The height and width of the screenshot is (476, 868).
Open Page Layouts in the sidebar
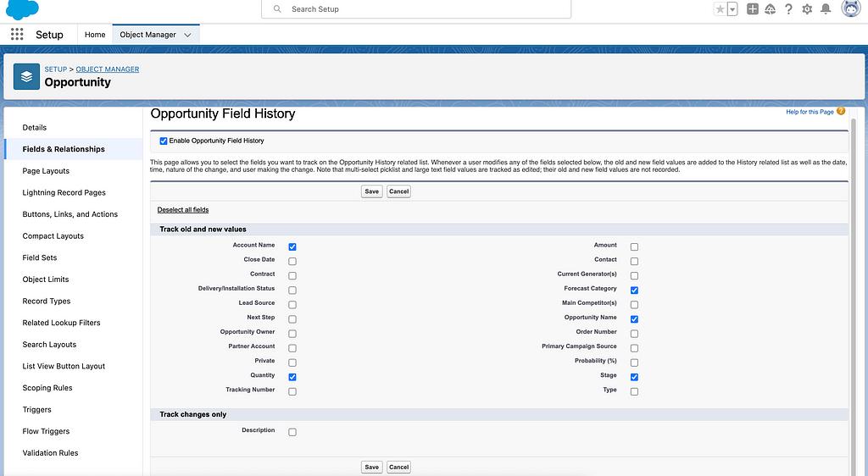pyautogui.click(x=46, y=171)
